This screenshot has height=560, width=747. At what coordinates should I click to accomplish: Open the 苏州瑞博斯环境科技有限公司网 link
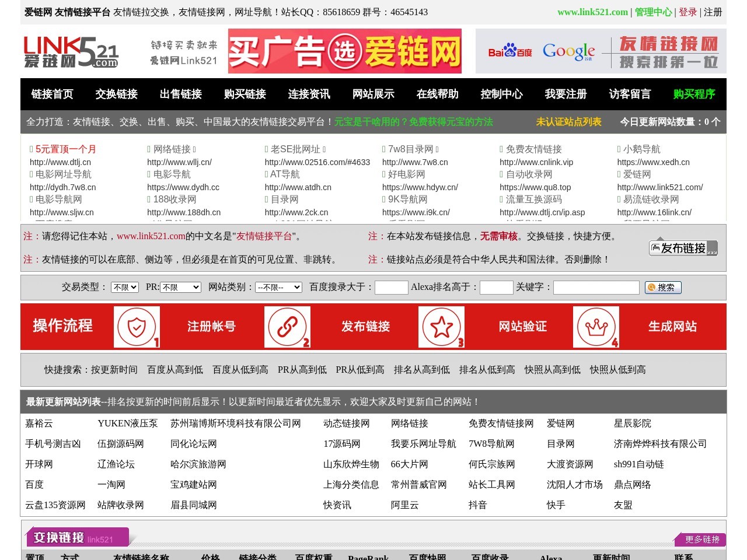236,423
